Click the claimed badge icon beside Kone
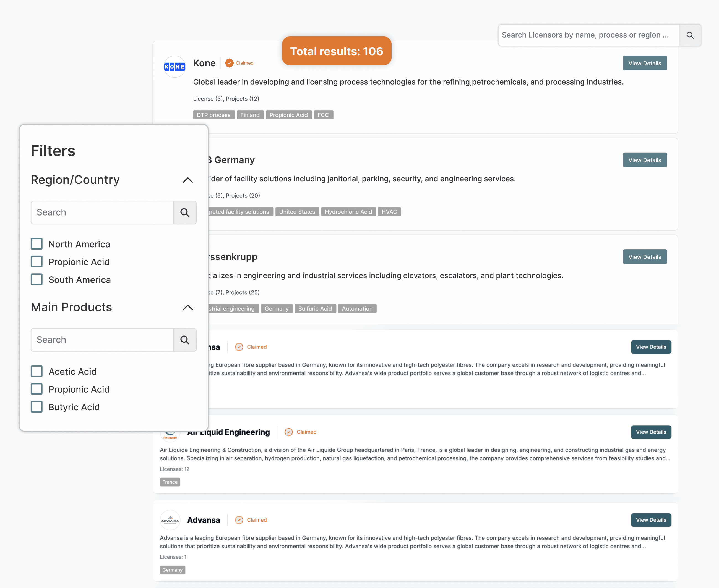 [230, 63]
